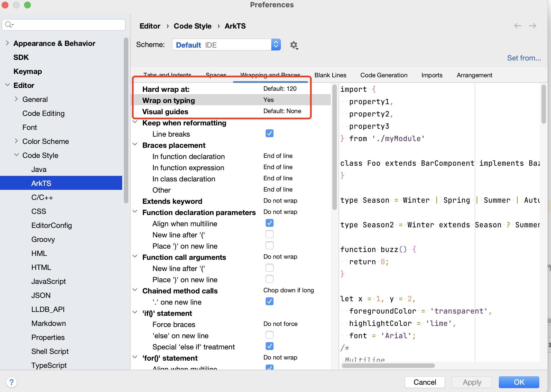Click the forward navigation arrow

(x=533, y=26)
